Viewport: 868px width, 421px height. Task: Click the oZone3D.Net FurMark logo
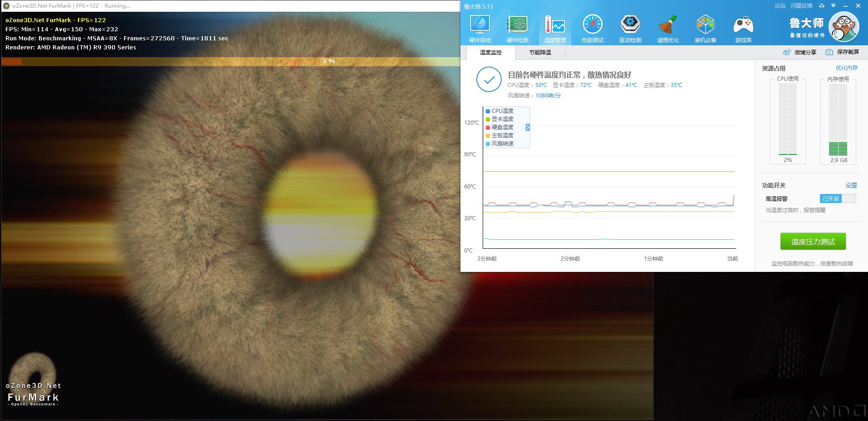click(x=33, y=380)
